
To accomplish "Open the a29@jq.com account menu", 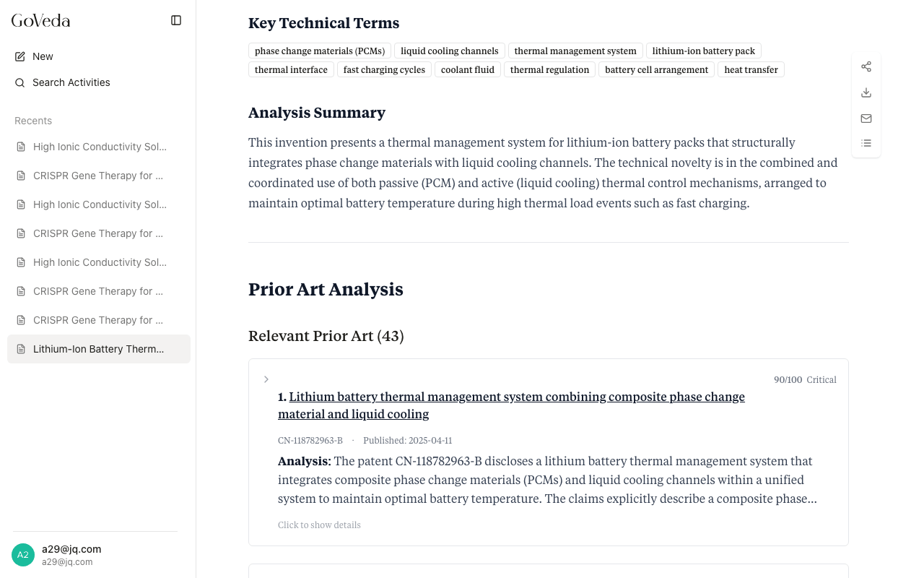I will pyautogui.click(x=71, y=554).
